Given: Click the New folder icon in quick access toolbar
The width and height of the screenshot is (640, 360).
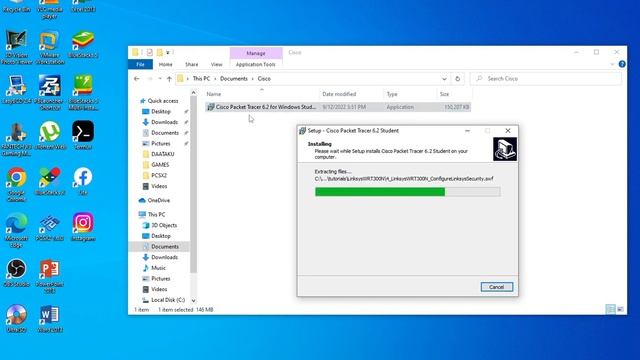Looking at the screenshot, I should click(160, 52).
